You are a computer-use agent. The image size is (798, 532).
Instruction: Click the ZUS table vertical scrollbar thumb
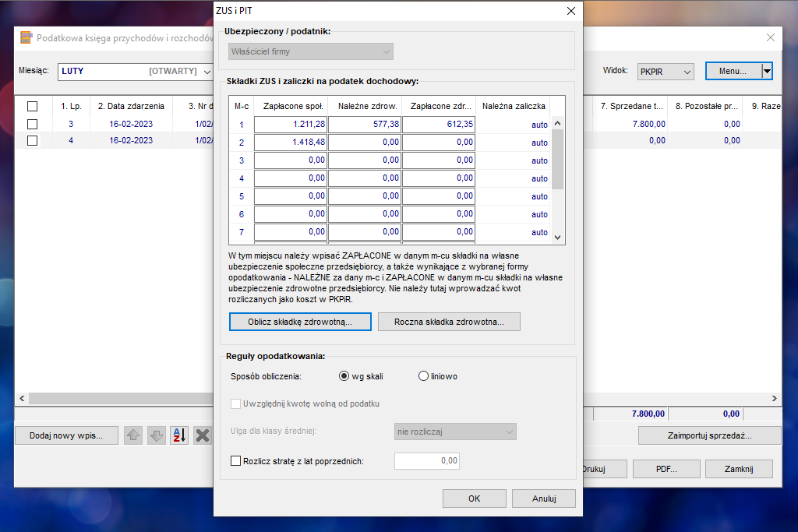point(558,159)
